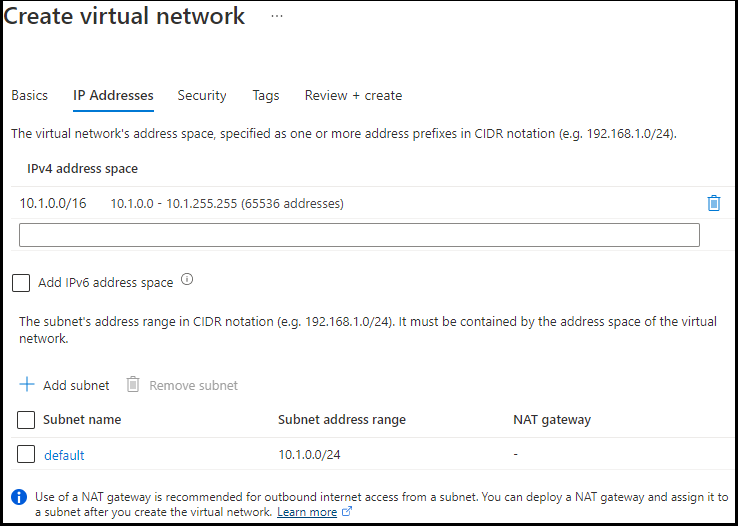Click the blue NAT gateway info icon
738x526 pixels.
pyautogui.click(x=19, y=497)
